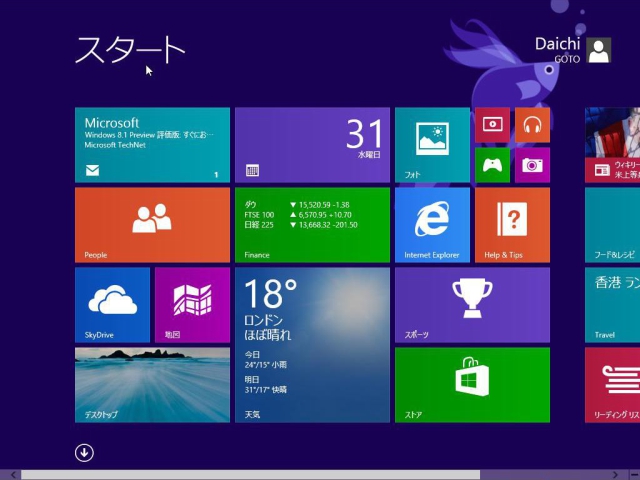The width and height of the screenshot is (640, 480).
Task: Open the Mail tile from Microsoft TechNet
Action: 152,145
